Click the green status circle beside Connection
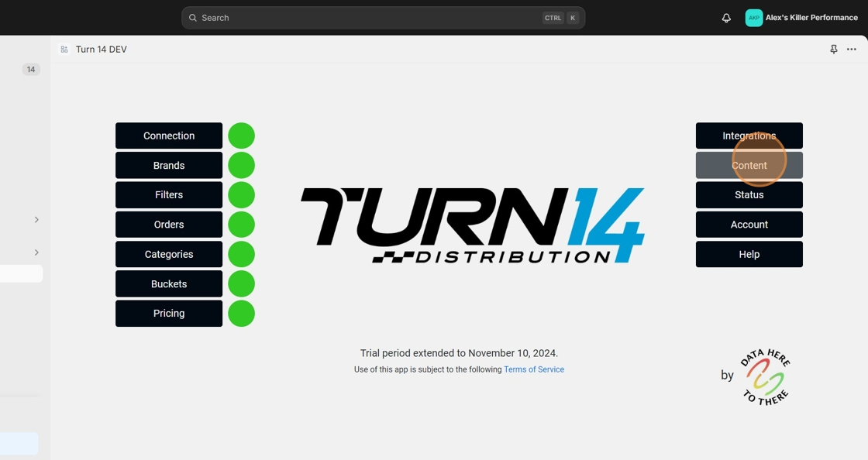Viewport: 868px width, 460px height. [241, 136]
